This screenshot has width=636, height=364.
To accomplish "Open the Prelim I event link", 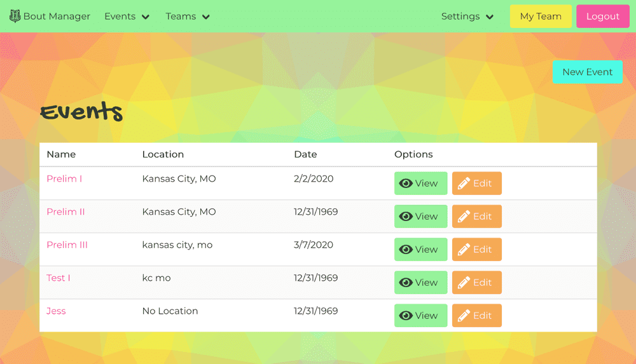I will coord(64,179).
